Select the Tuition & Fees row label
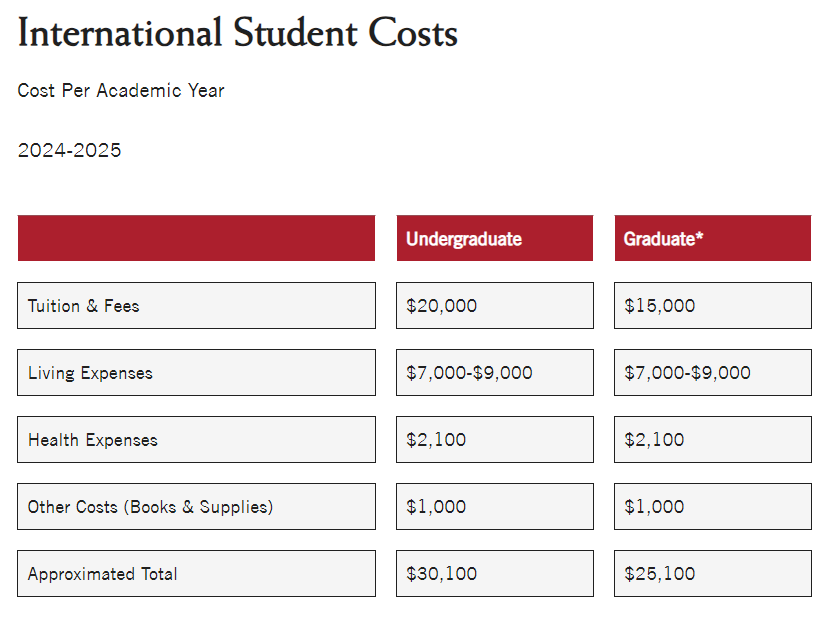The image size is (830, 617). [x=84, y=306]
